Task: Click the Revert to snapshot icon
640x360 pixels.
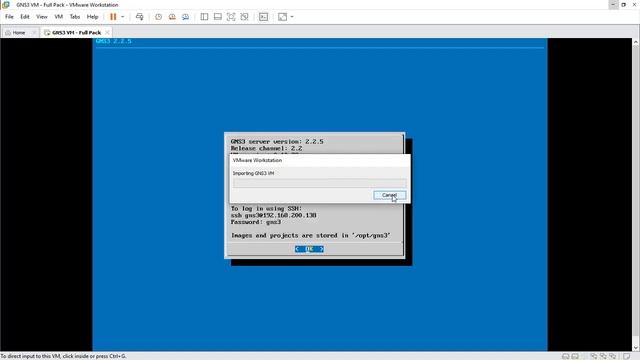Action: coord(172,17)
